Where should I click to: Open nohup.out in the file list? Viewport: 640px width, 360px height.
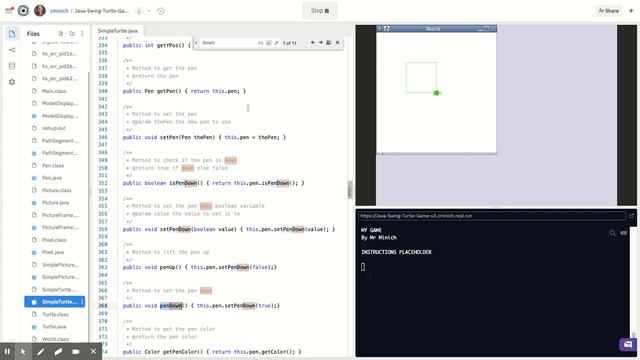[54, 128]
